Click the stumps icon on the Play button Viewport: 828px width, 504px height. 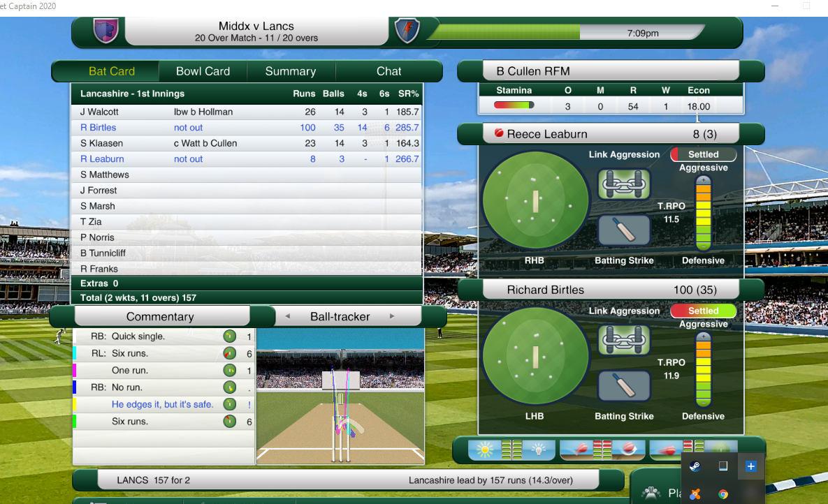[x=651, y=493]
